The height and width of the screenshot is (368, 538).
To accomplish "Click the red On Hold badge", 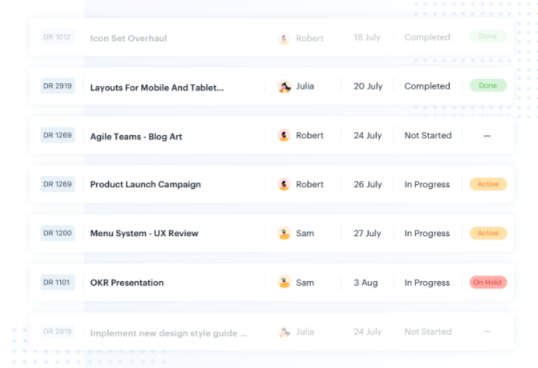I will coord(488,282).
